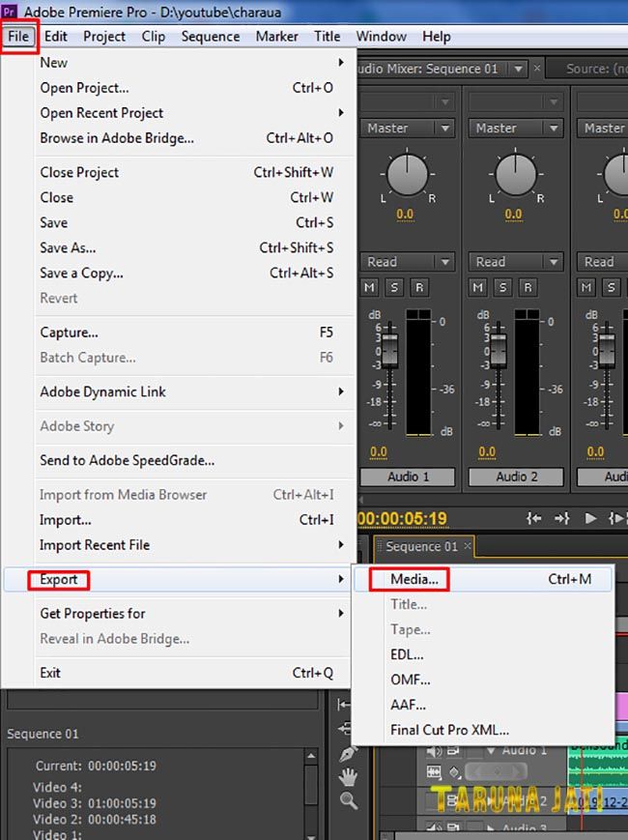
Task: Expand the New submenu arrow
Action: pos(341,62)
